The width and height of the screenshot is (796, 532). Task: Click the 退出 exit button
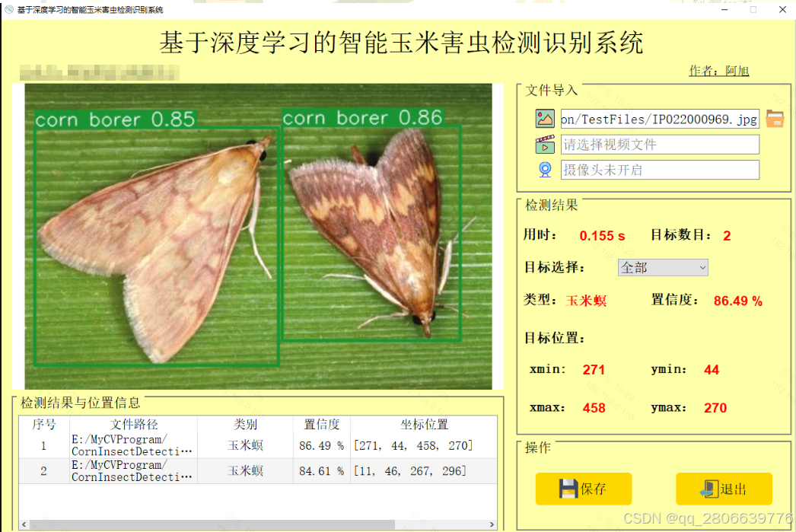click(724, 489)
